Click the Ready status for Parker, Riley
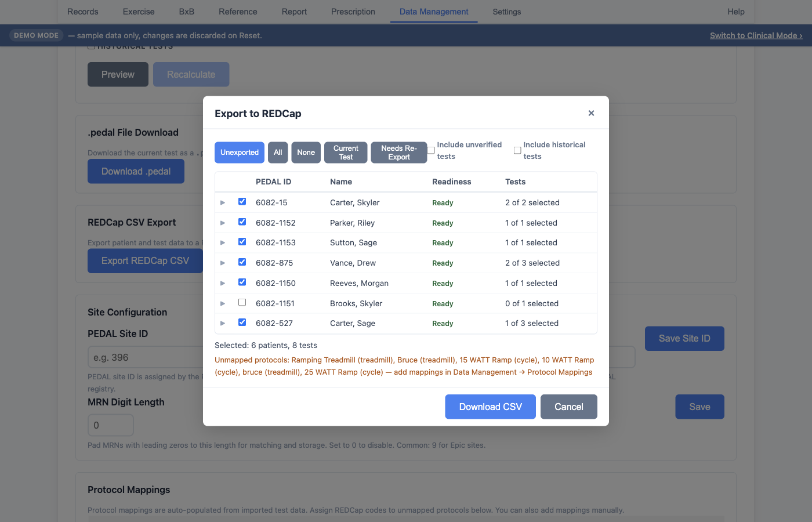 tap(443, 223)
